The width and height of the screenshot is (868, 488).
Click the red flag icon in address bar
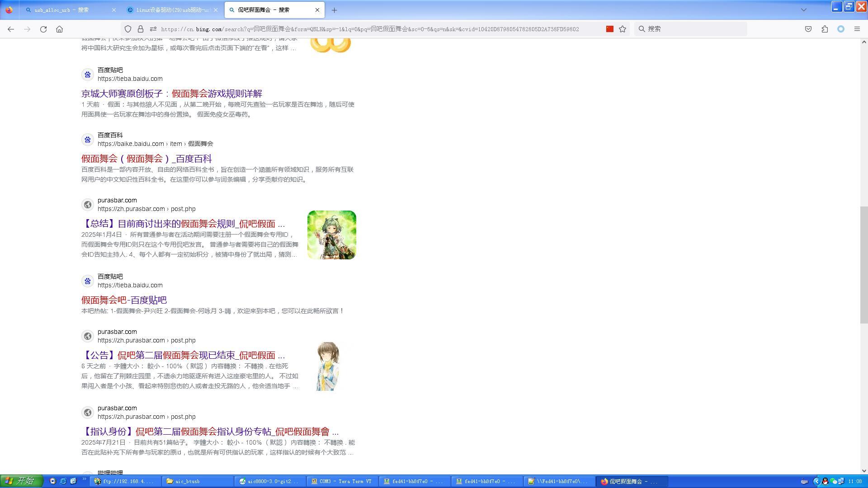pos(610,29)
